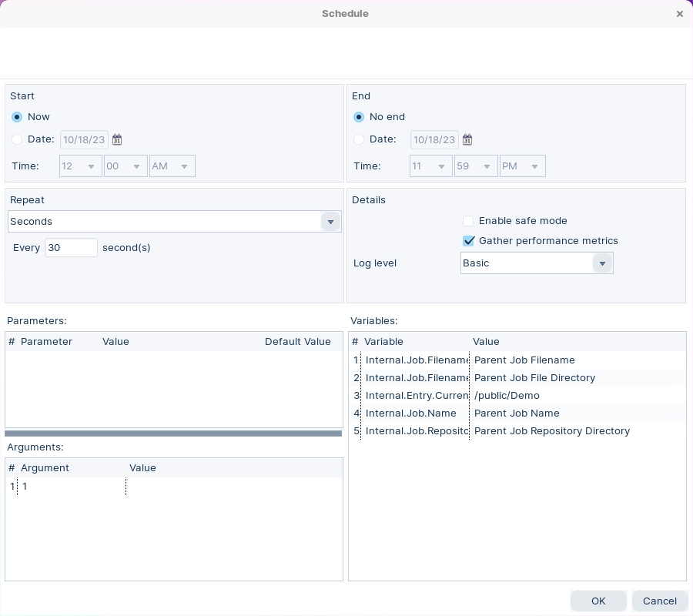
Task: Open the Start date calendar picker
Action: pyautogui.click(x=117, y=139)
